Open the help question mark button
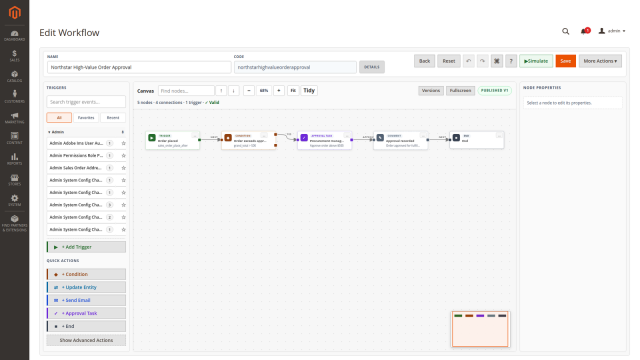Screen dimensions: 640x360 511,61
